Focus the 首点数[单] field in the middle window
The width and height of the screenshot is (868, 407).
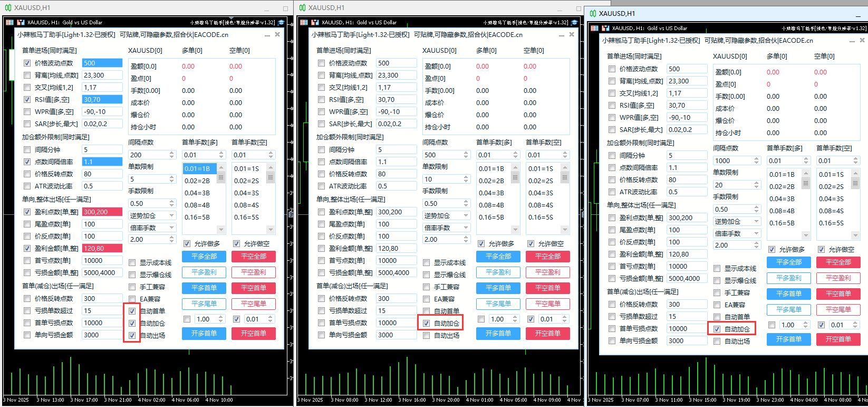pyautogui.click(x=397, y=261)
